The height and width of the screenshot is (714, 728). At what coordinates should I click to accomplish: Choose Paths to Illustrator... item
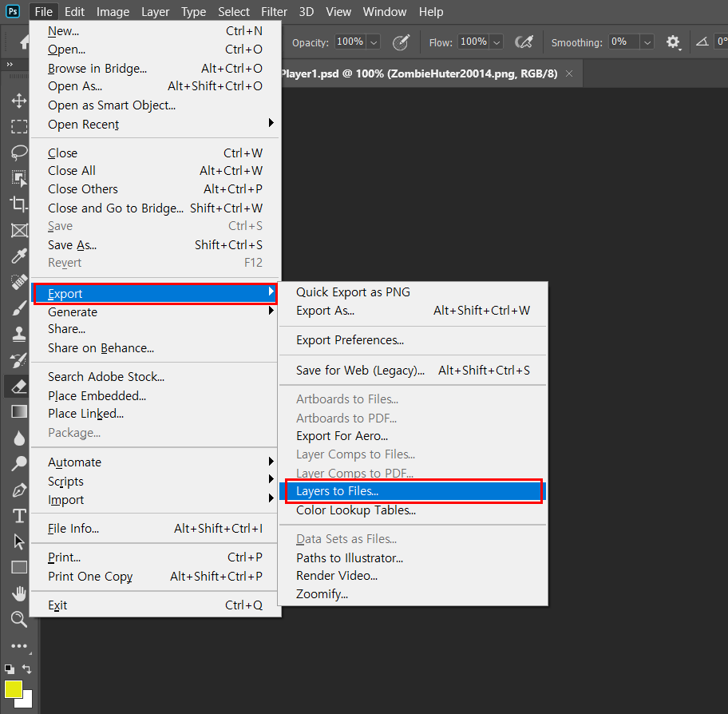coord(412,557)
